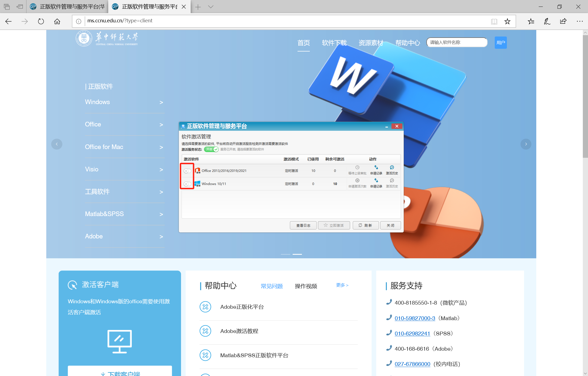Click the Adobe激活教程 tool icon
This screenshot has width=588, height=376.
pyautogui.click(x=206, y=331)
